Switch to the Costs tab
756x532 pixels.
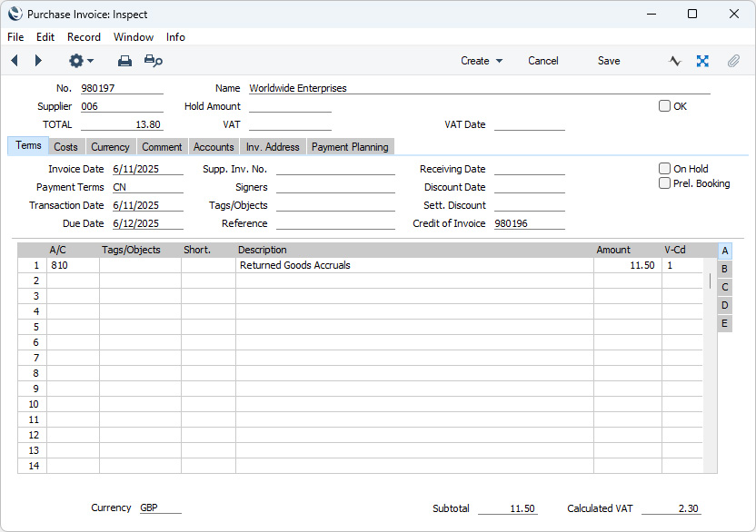tap(65, 147)
